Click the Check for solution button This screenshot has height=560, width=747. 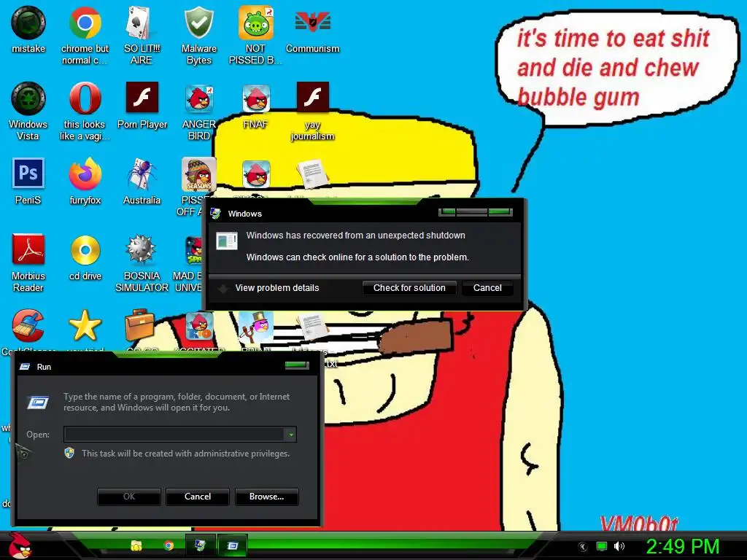coord(409,287)
